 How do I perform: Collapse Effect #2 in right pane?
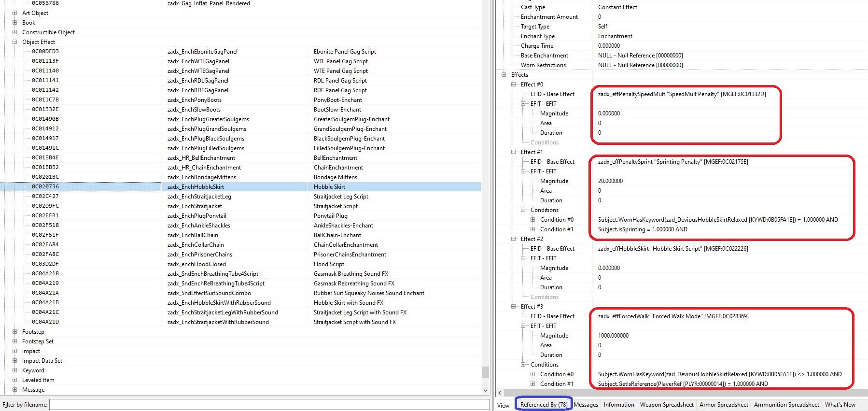pyautogui.click(x=514, y=239)
